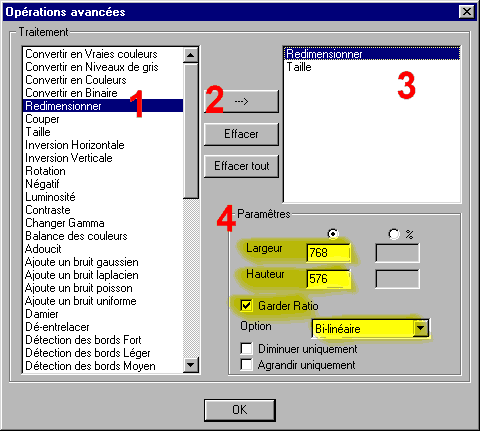The image size is (480, 431).
Task: Close the Opérations avancées dialog
Action: [467, 12]
